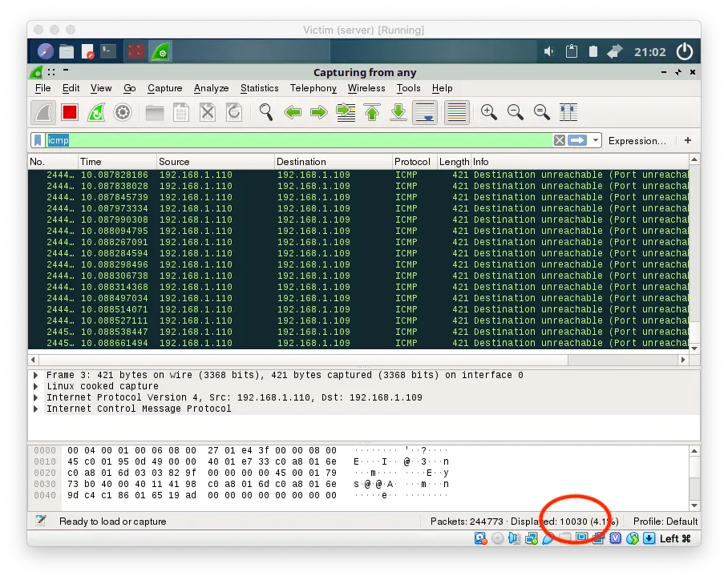Open the Expression... filter dropdown
728x580 pixels.
coord(637,140)
